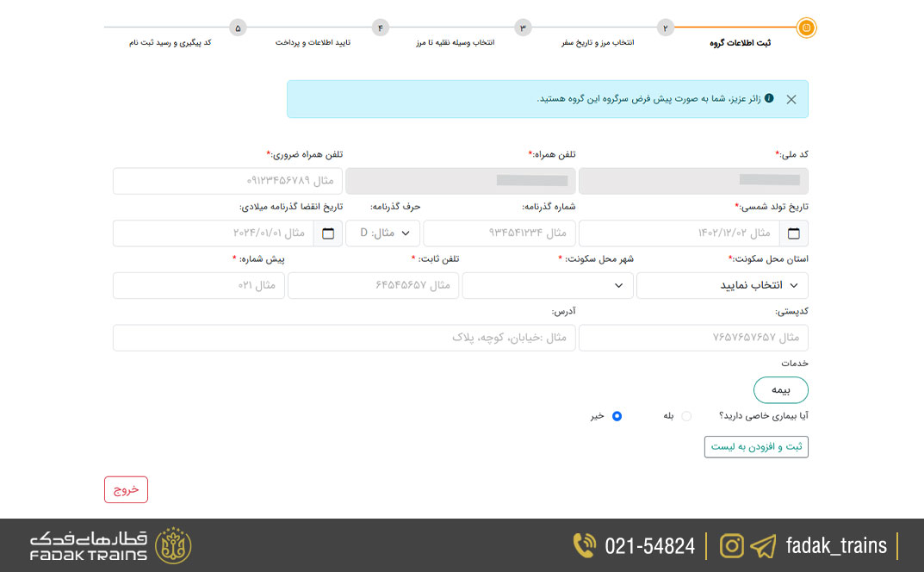Click the phone icon next to 021-54824
The width and height of the screenshot is (924, 572).
tap(584, 545)
